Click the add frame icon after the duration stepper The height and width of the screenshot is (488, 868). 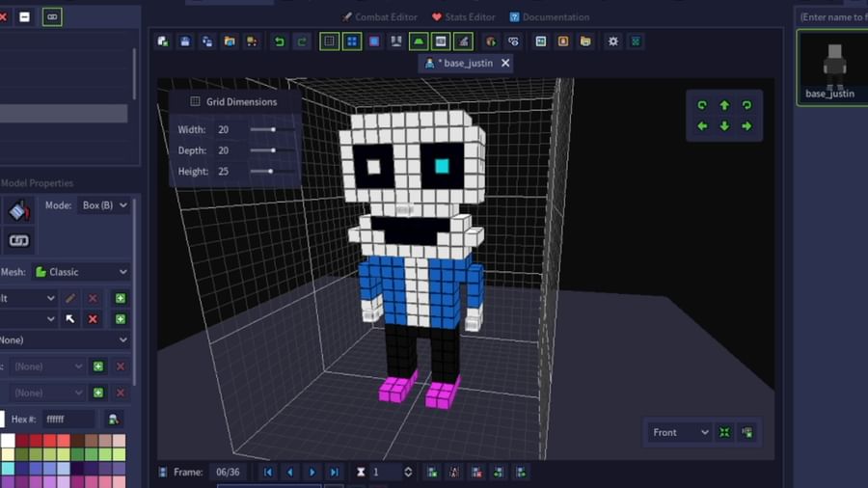(x=432, y=472)
